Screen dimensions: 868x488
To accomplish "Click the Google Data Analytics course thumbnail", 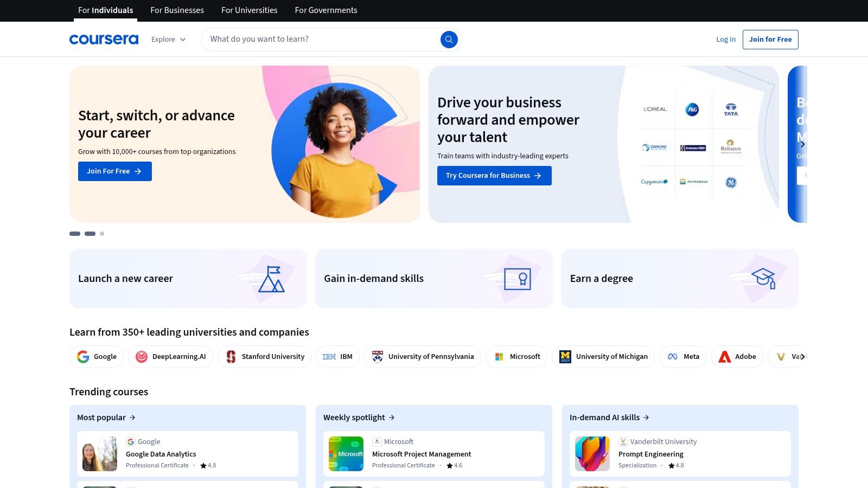I will [99, 454].
